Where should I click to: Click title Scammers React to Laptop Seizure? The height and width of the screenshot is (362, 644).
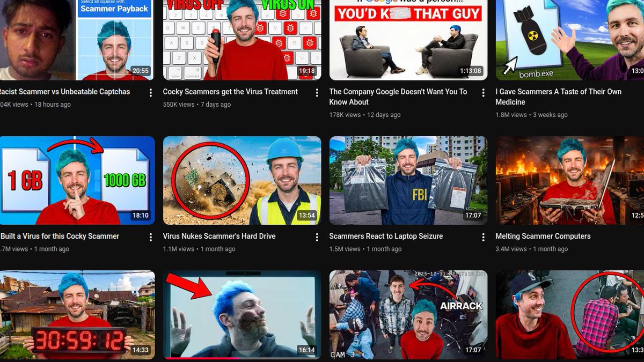point(386,236)
